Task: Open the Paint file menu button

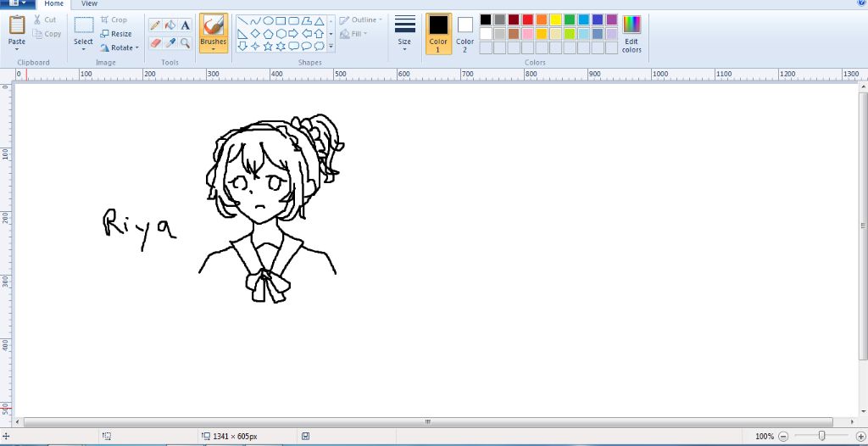Action: coord(18,3)
